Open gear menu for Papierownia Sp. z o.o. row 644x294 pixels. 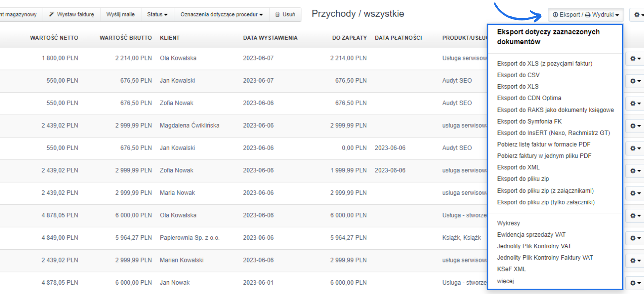click(x=635, y=238)
